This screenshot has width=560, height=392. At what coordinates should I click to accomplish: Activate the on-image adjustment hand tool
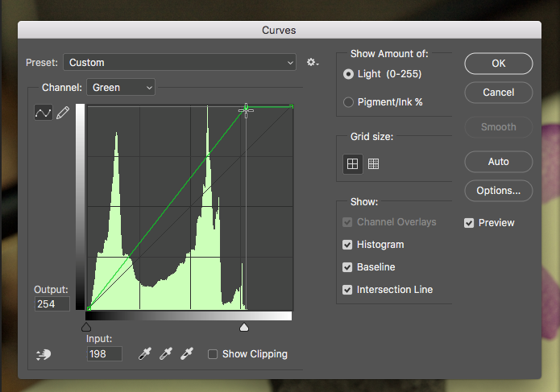[x=44, y=354]
